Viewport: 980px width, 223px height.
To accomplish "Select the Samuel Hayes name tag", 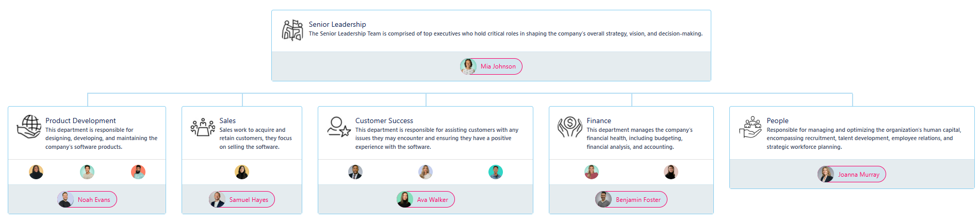I will [x=242, y=199].
